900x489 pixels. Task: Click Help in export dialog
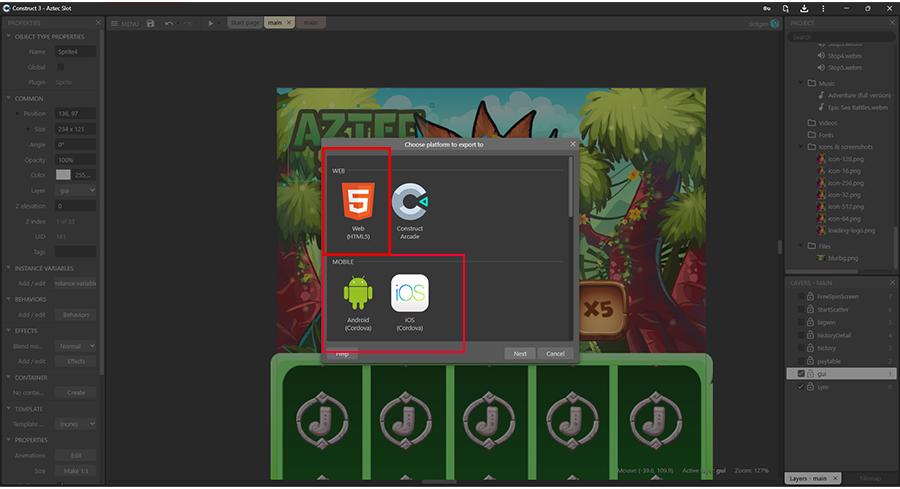pyautogui.click(x=342, y=354)
